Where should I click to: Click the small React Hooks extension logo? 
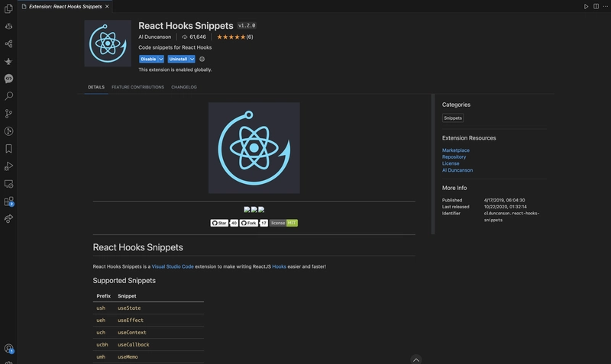pyautogui.click(x=108, y=43)
